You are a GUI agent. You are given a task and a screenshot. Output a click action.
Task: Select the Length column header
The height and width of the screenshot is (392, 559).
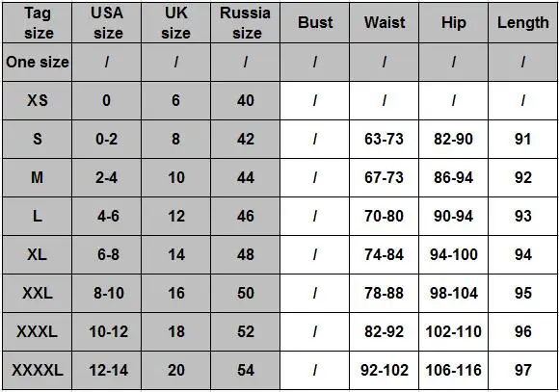click(522, 23)
